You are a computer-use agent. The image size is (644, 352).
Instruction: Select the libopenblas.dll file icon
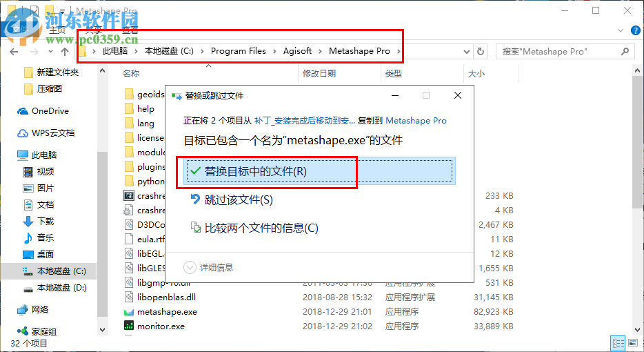tap(129, 297)
